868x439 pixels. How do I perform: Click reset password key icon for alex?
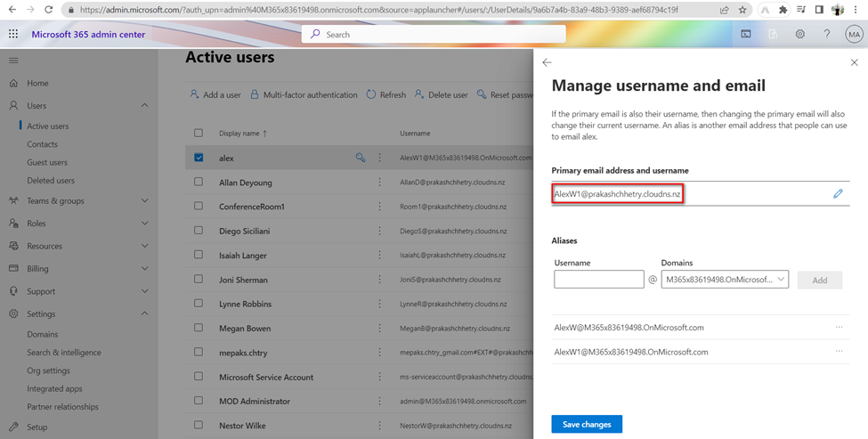coord(361,158)
